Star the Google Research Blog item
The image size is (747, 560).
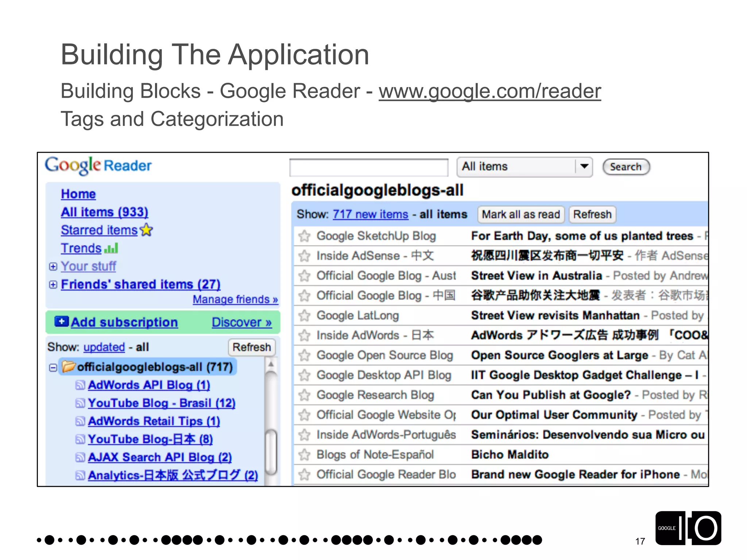304,395
